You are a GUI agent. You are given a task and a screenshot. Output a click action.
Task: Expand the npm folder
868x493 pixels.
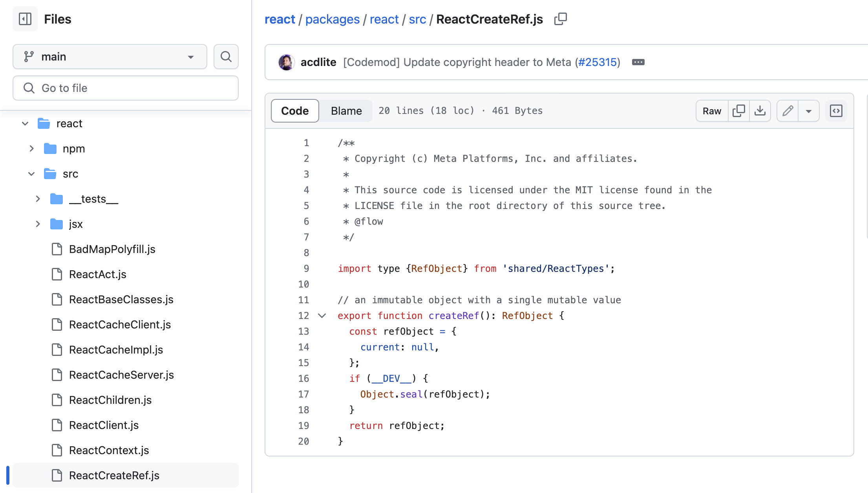tap(31, 148)
